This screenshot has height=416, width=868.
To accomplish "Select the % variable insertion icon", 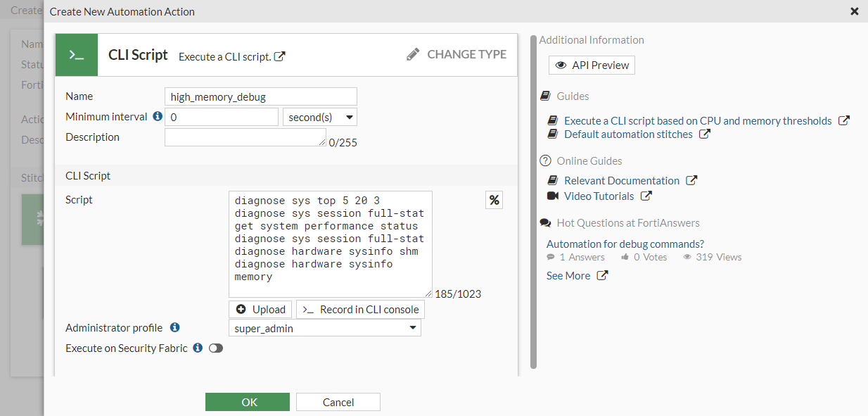I will coord(493,199).
